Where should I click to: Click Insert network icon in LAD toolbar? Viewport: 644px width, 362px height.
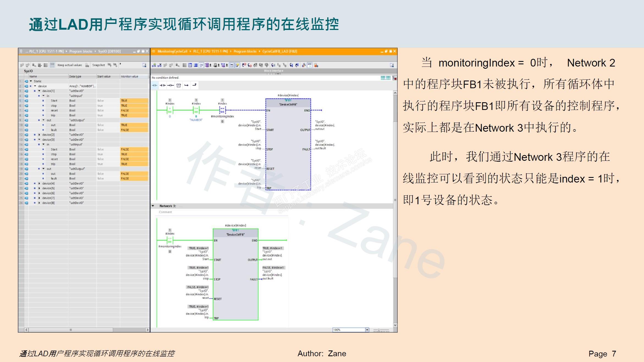[x=154, y=65]
